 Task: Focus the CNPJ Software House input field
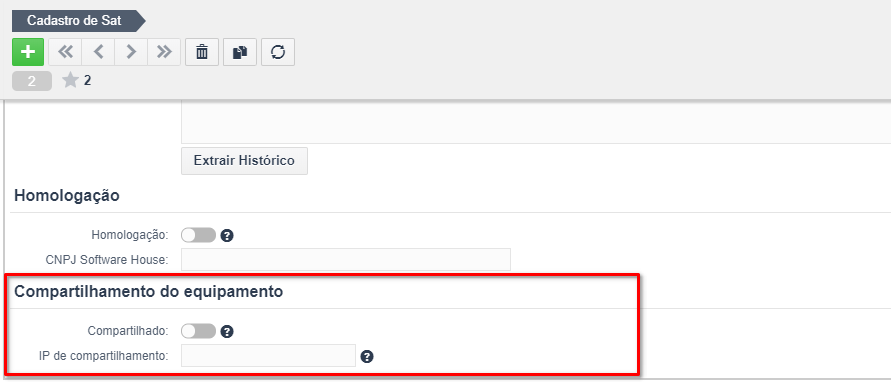pos(346,260)
